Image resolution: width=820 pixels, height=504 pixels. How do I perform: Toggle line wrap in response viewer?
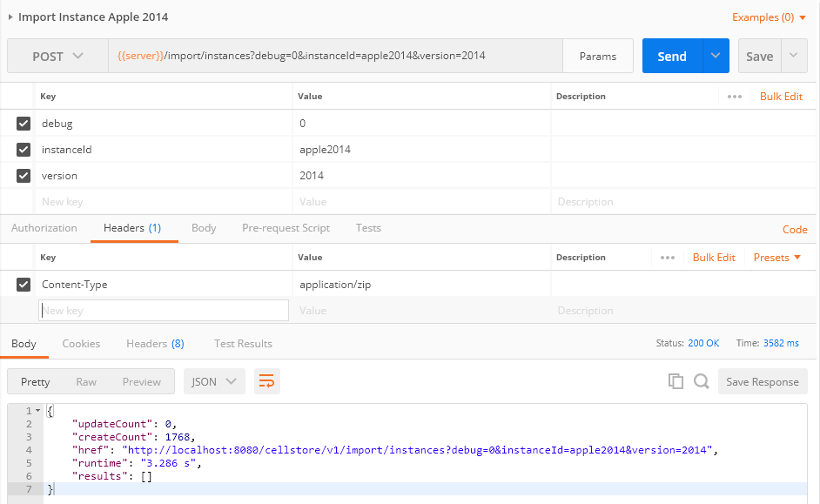[x=266, y=381]
